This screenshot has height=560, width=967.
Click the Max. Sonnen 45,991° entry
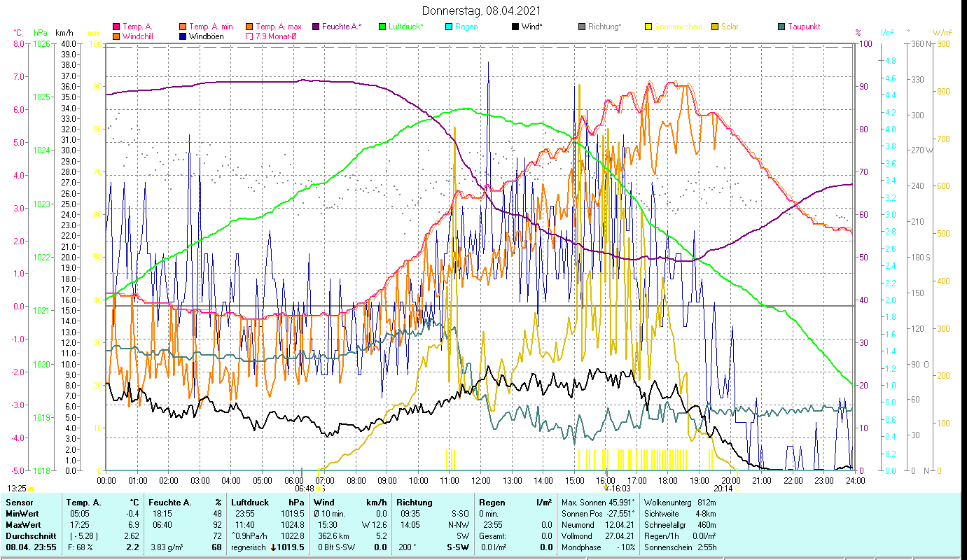pos(598,503)
